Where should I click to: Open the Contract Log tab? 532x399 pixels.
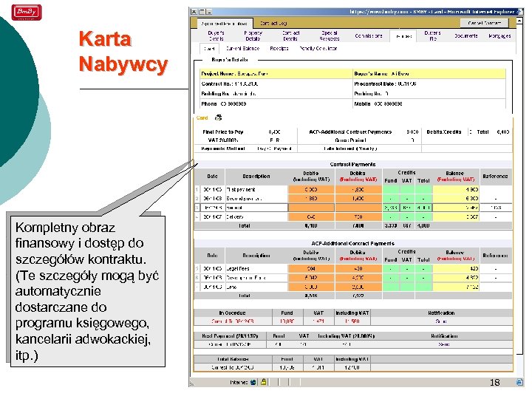pos(273,24)
